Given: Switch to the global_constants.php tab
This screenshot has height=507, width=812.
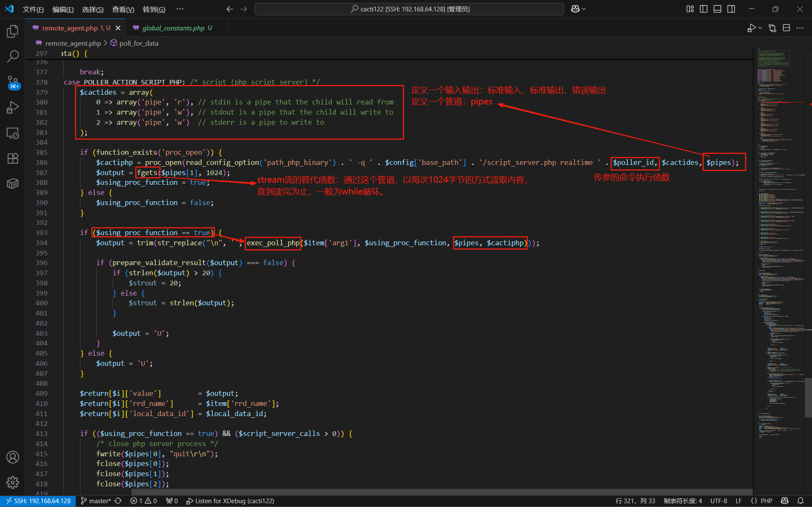Looking at the screenshot, I should (x=173, y=28).
